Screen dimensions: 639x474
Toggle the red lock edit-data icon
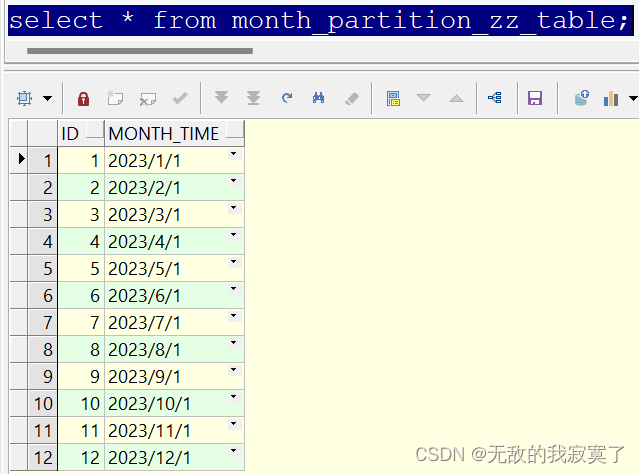[x=83, y=99]
